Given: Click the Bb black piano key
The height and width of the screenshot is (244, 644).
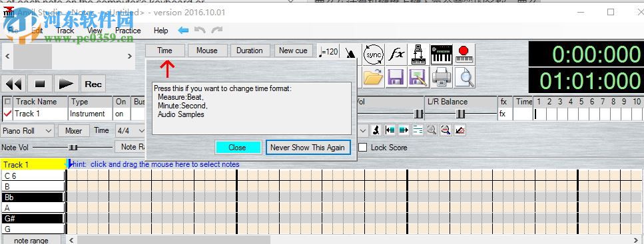Looking at the screenshot, I should tap(33, 197).
